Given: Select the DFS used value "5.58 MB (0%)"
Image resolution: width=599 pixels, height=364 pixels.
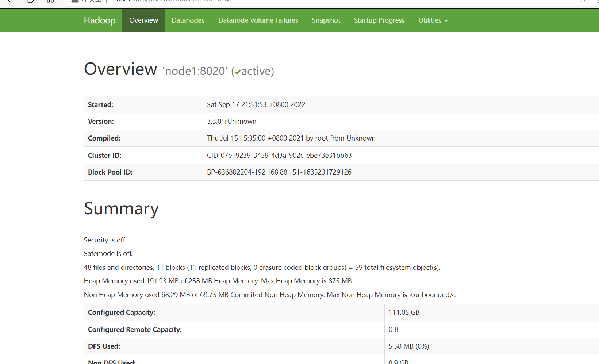Looking at the screenshot, I should (x=409, y=346).
